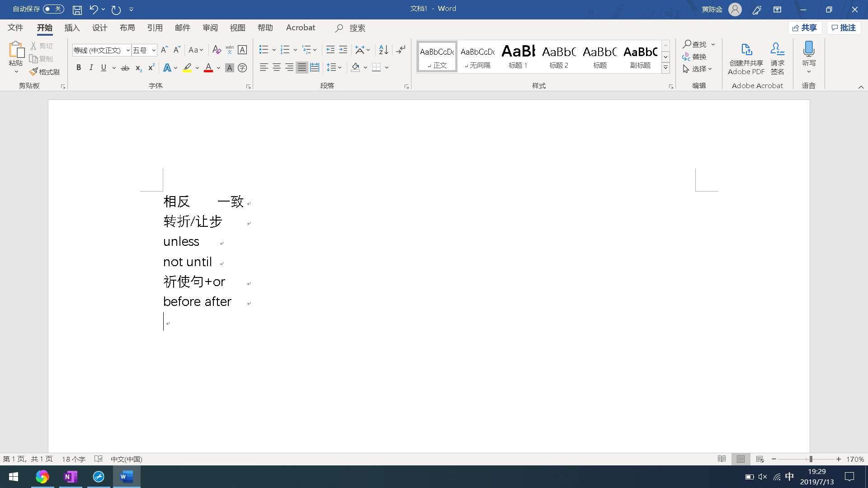This screenshot has width=868, height=488.
Task: Show paragraph marks icon
Action: click(x=401, y=50)
